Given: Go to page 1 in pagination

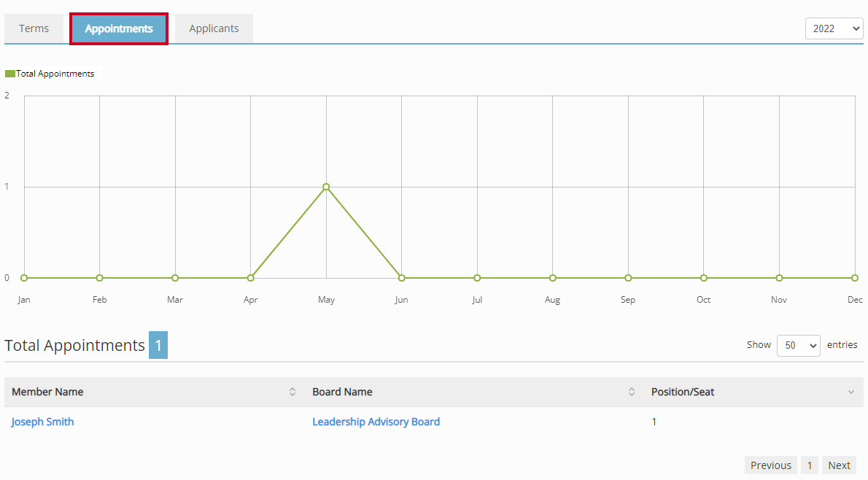Looking at the screenshot, I should pos(810,465).
